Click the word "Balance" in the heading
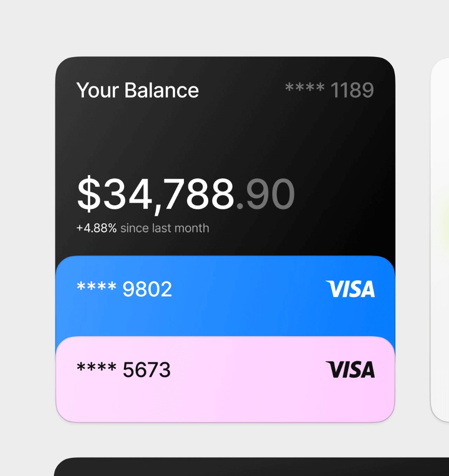449x476 pixels. (162, 90)
